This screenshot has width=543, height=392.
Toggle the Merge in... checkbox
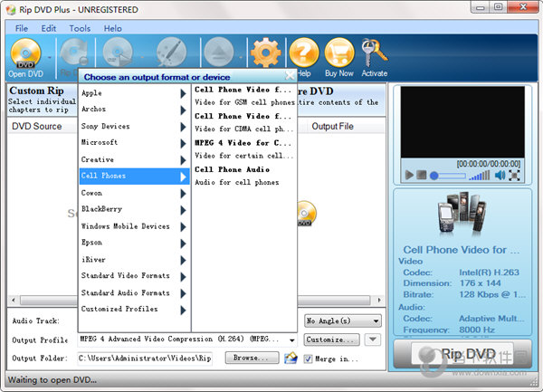tap(308, 359)
